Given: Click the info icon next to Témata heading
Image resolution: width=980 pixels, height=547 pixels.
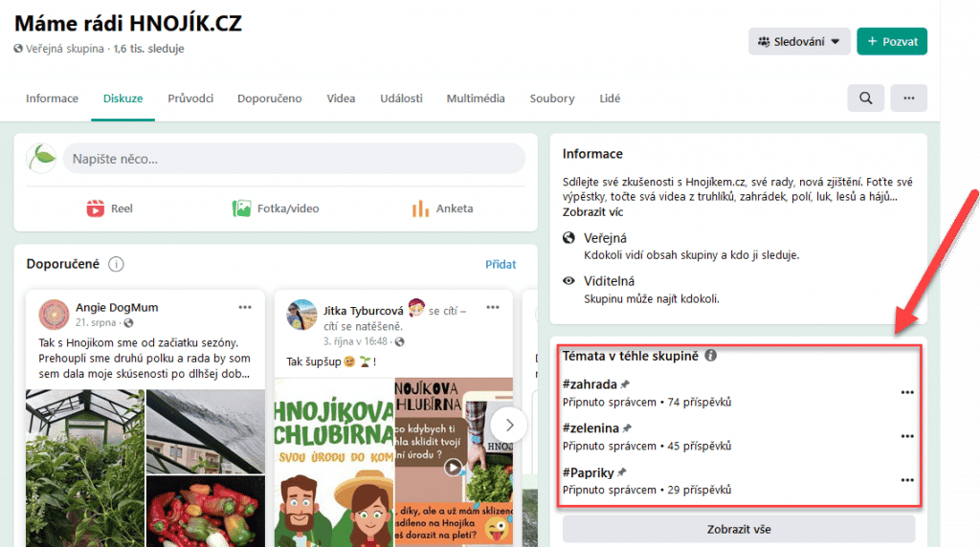Looking at the screenshot, I should point(710,356).
